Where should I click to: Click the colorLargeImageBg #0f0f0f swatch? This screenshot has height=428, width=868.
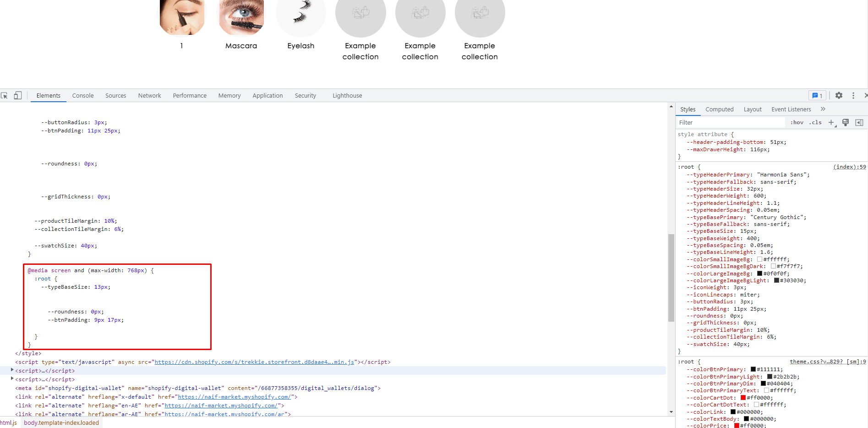(759, 274)
